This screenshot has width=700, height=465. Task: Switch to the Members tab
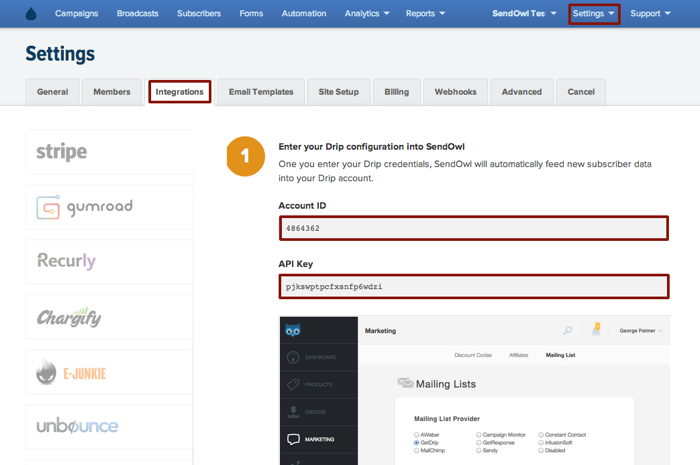pyautogui.click(x=112, y=92)
